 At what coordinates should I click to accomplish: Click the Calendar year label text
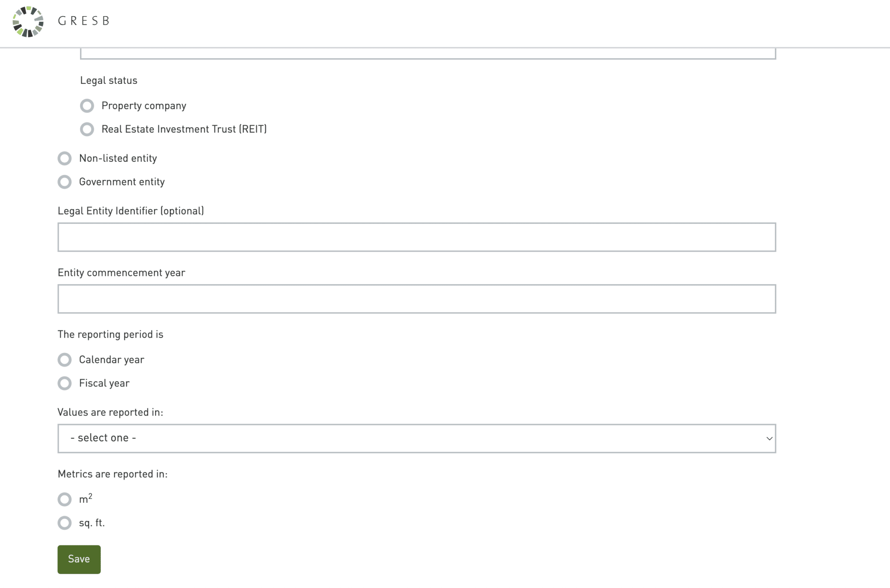click(x=112, y=360)
